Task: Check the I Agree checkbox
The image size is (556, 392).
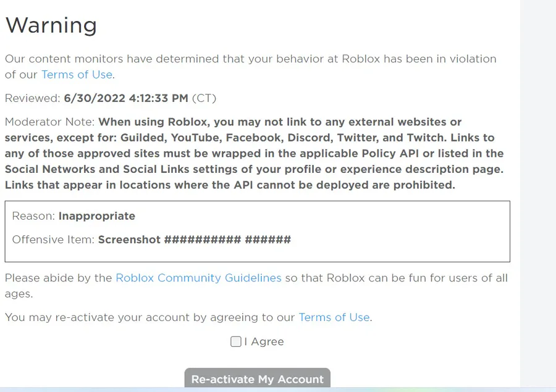Action: coord(235,341)
